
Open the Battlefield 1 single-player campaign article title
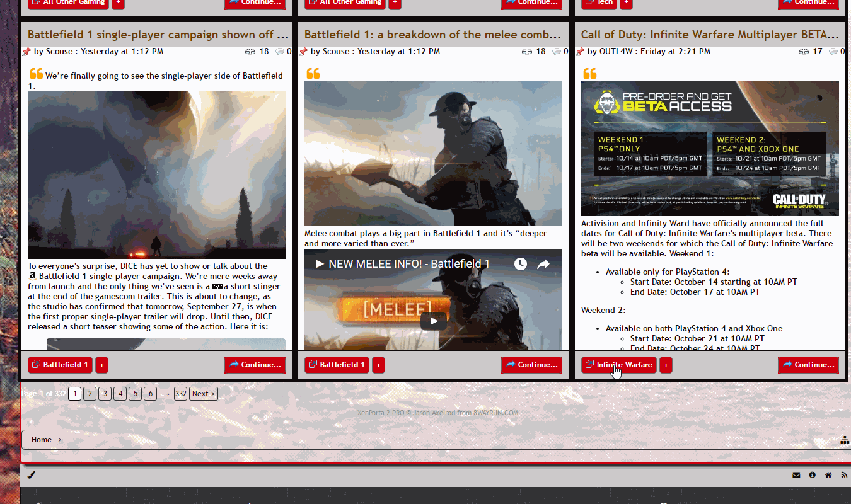coord(158,35)
